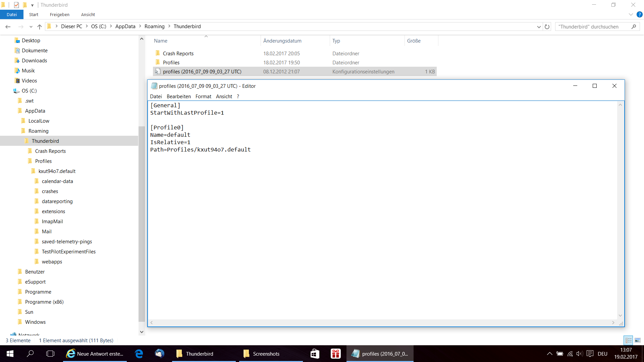
Task: Select kxut94o7.default folder in tree
Action: coord(57,171)
